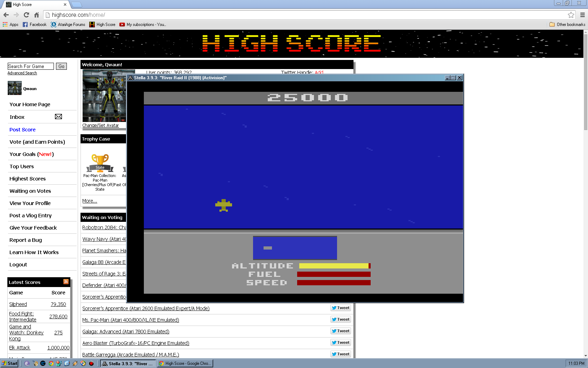Image resolution: width=588 pixels, height=368 pixels.
Task: Open Your Home Page menu item
Action: (30, 104)
